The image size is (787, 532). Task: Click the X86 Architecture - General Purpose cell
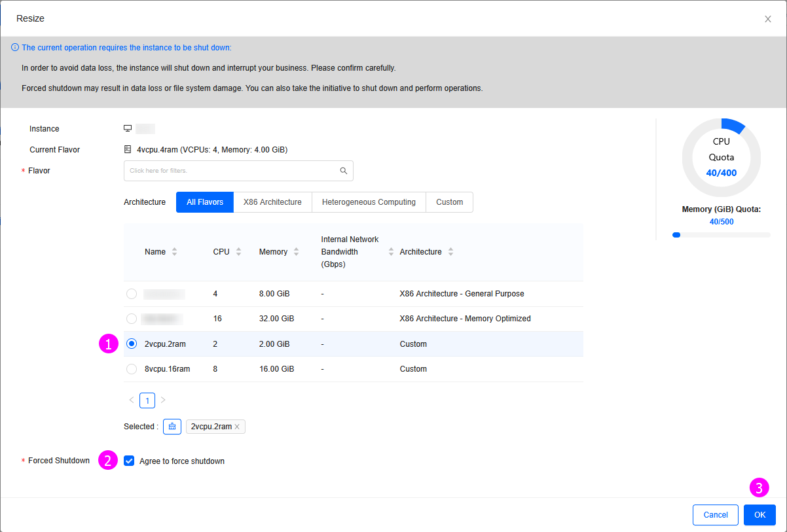[x=462, y=294]
